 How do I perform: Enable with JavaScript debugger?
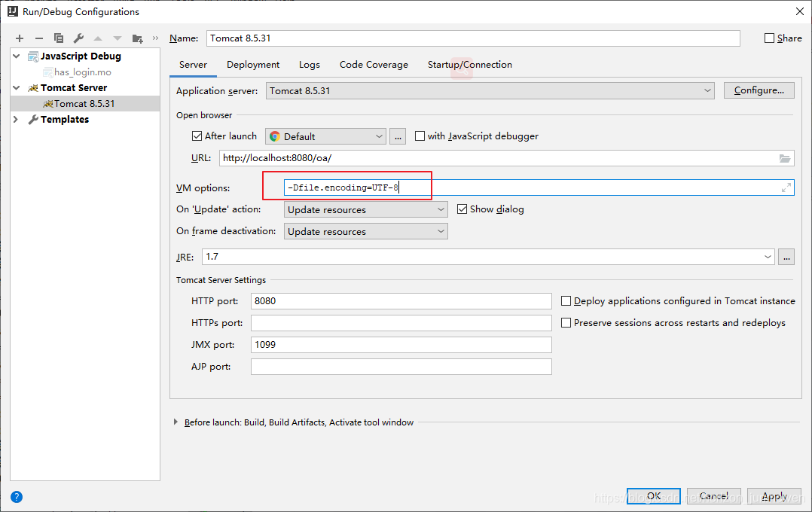pos(420,136)
